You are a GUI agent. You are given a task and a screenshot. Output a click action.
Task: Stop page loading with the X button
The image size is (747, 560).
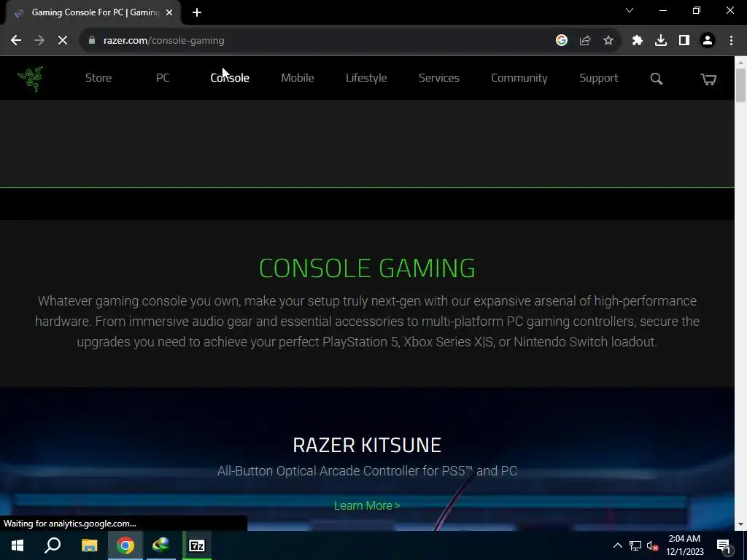[x=63, y=41]
